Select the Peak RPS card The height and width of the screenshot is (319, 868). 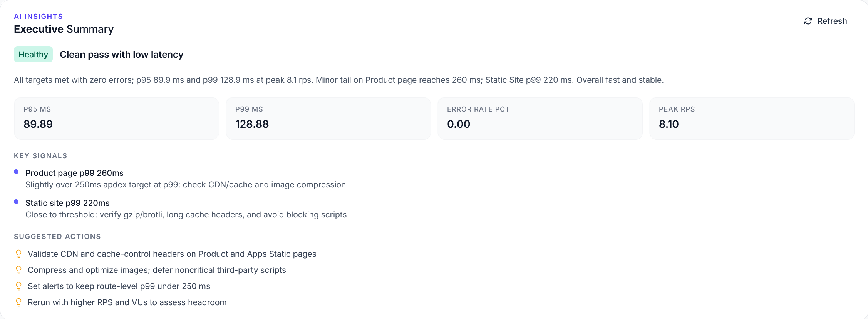[x=752, y=118]
